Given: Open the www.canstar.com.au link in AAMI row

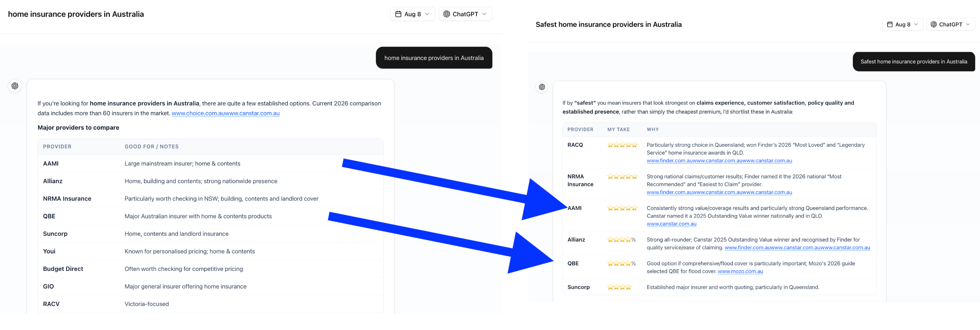Looking at the screenshot, I should (x=672, y=224).
